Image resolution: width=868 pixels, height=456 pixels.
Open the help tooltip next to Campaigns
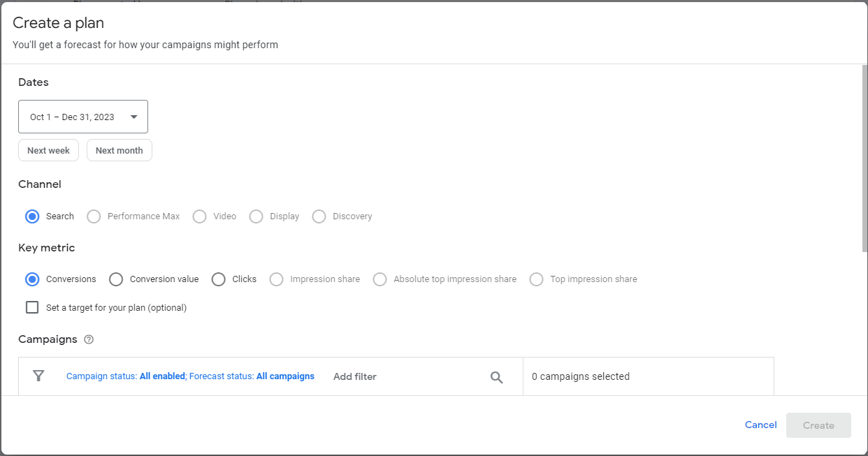coord(89,339)
